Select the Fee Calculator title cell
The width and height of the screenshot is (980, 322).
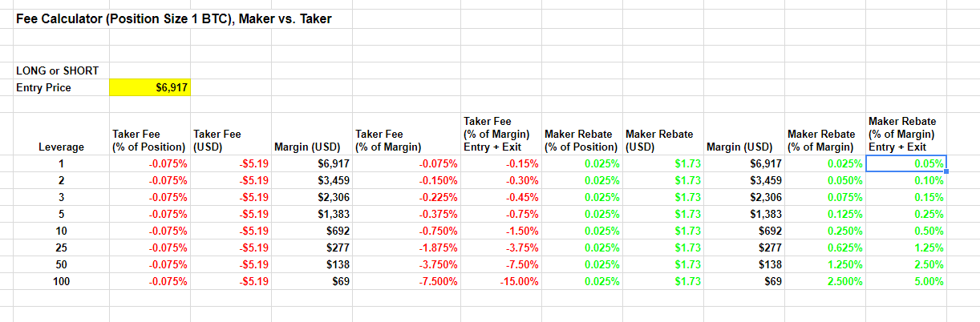173,19
